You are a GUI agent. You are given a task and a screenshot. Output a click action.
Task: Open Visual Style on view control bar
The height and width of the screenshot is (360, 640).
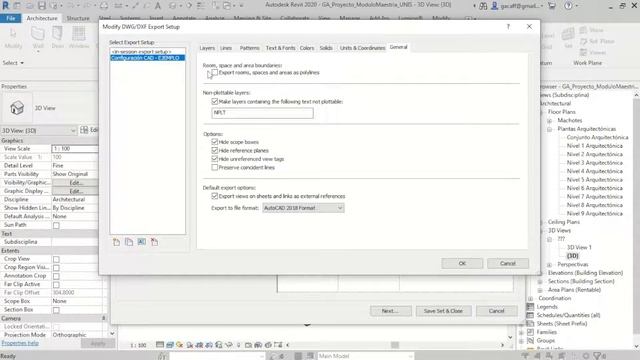[170, 345]
